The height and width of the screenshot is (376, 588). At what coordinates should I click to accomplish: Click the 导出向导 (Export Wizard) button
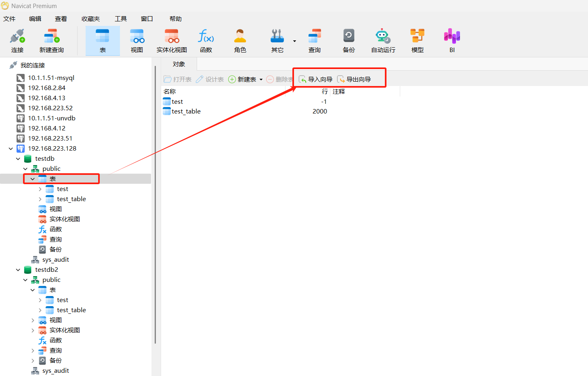tap(354, 80)
